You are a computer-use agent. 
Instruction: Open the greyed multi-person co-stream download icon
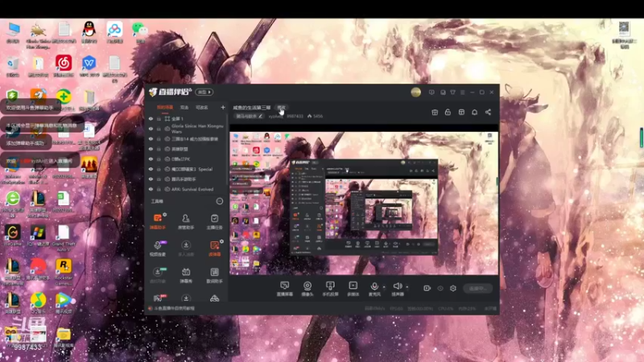point(186,249)
